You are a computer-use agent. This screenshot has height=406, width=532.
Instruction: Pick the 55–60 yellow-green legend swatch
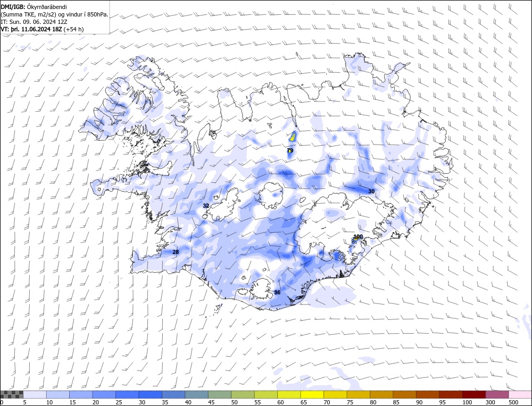pos(265,394)
